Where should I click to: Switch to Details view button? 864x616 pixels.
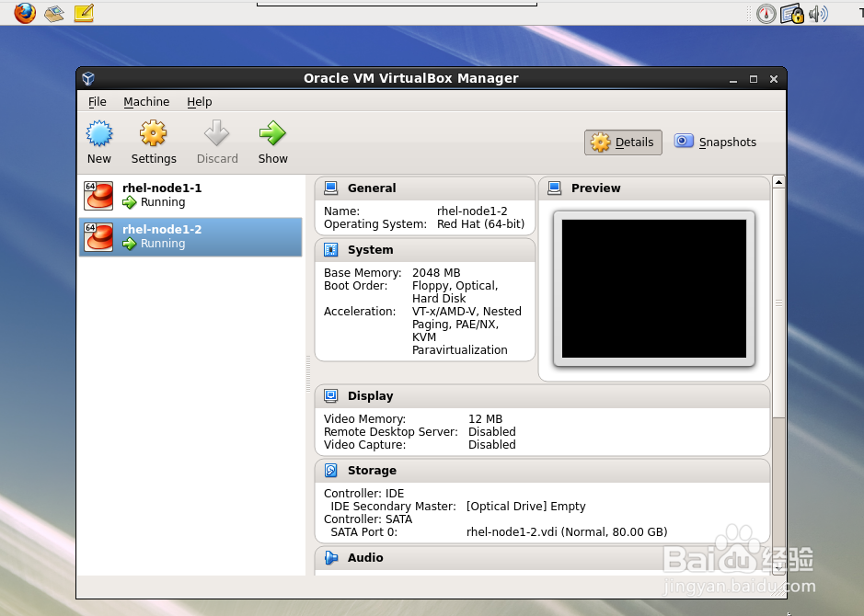coord(623,143)
